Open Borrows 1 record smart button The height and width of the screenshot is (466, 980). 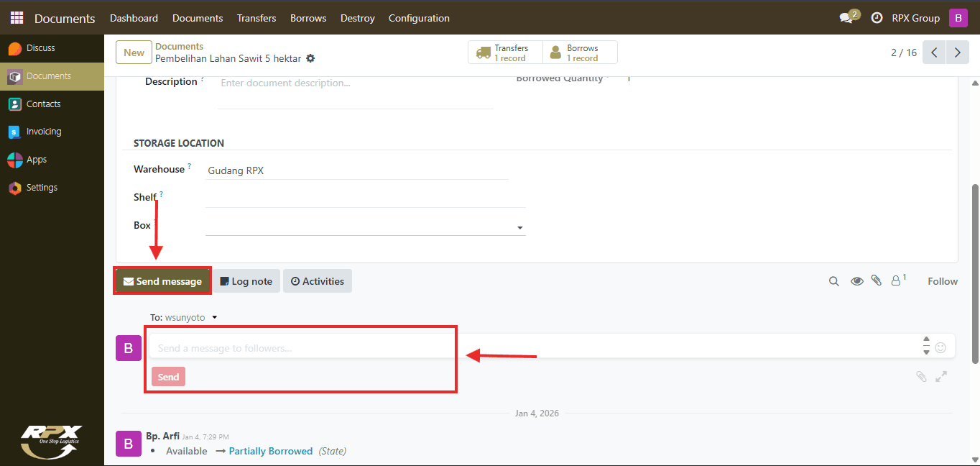580,52
